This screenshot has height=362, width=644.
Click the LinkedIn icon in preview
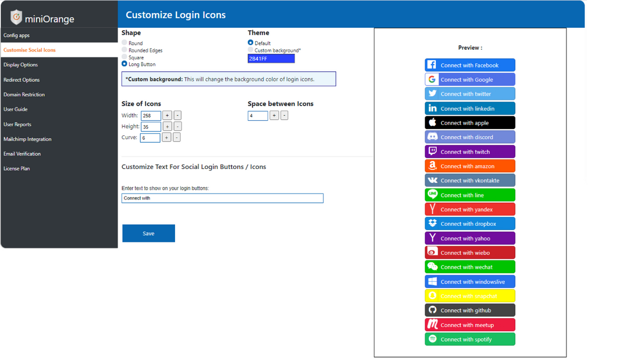click(432, 108)
